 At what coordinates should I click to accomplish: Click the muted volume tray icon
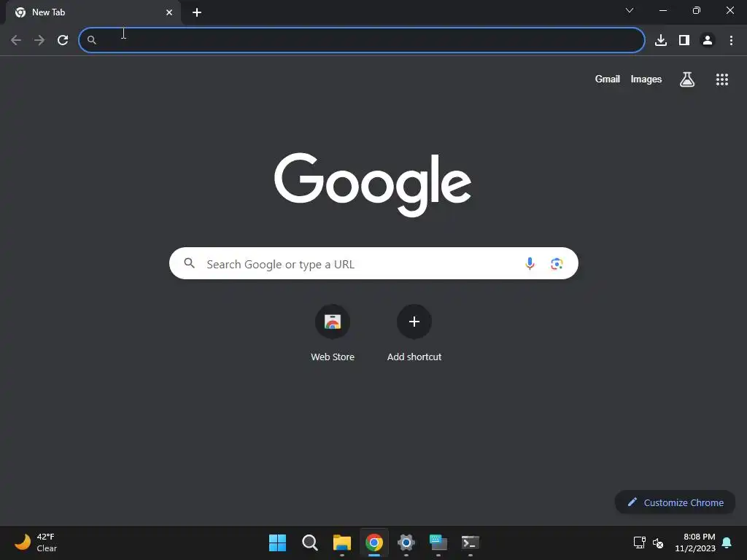(658, 542)
